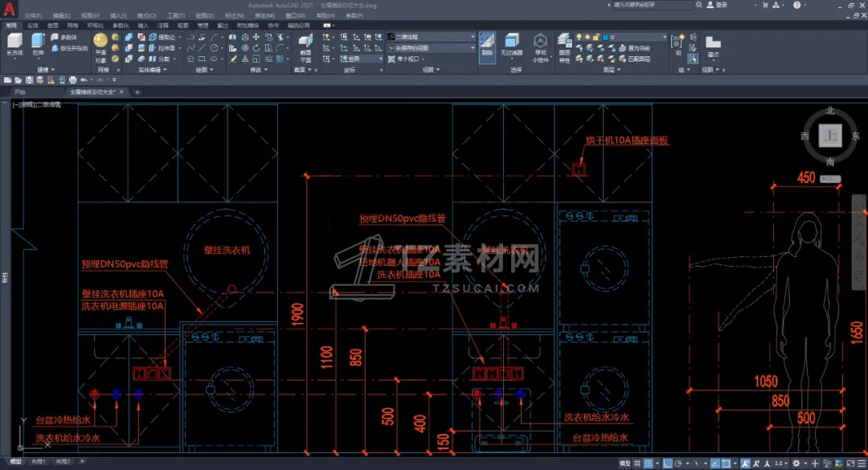Switch to the 实体 ribbon tab
The height and width of the screenshot is (470, 868).
[x=33, y=26]
